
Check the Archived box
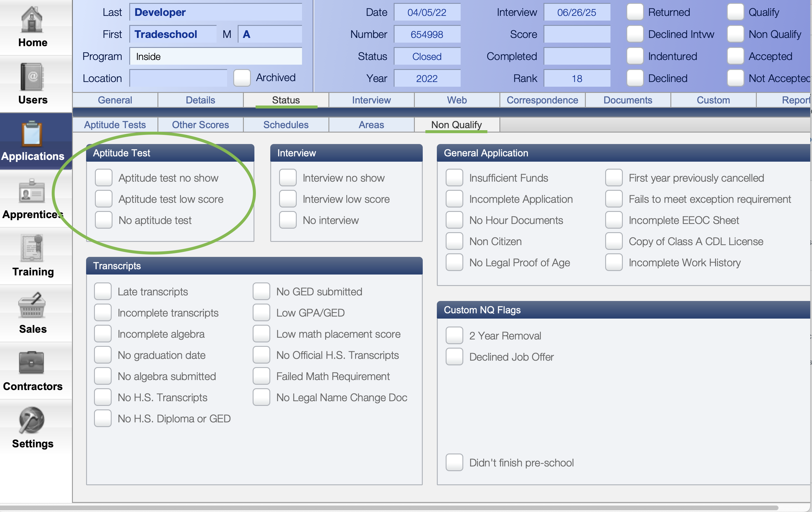tap(242, 78)
